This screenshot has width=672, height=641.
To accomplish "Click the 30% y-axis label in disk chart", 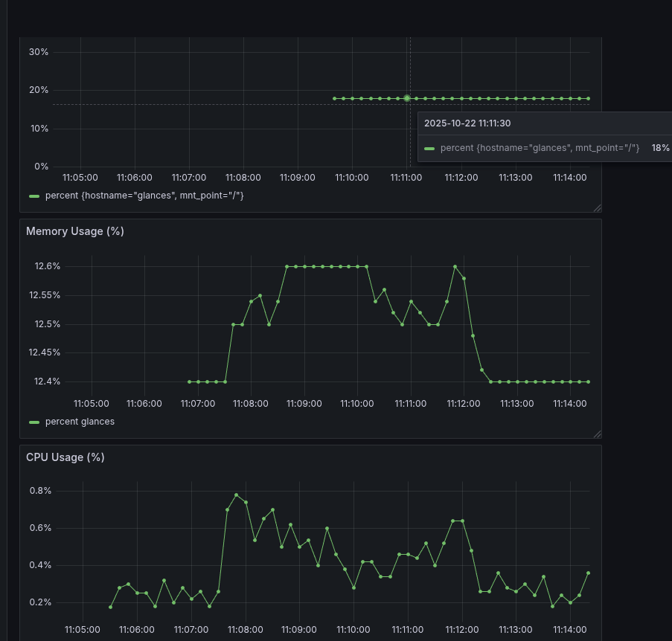I will click(x=39, y=52).
